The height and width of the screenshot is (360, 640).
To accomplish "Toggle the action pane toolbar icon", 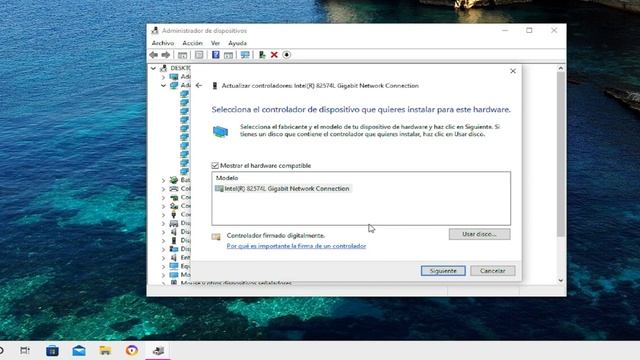I will 228,55.
